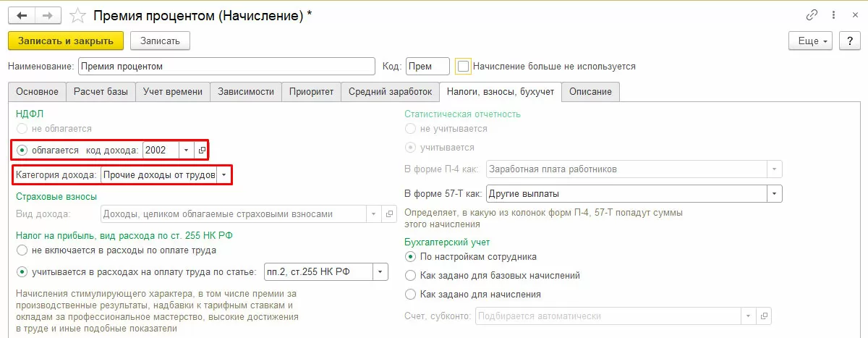This screenshot has height=338, width=868.
Task: Check 'Начисление больше не используется' checkbox
Action: [x=464, y=66]
